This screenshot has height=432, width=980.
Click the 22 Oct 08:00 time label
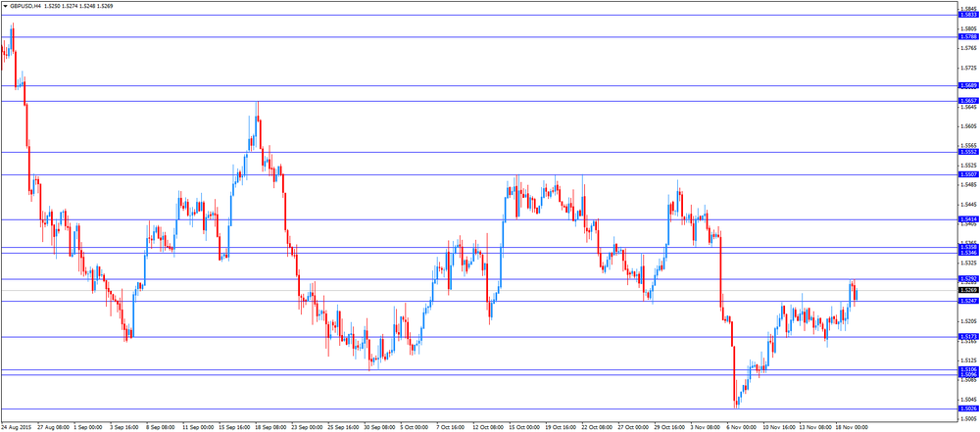[598, 428]
